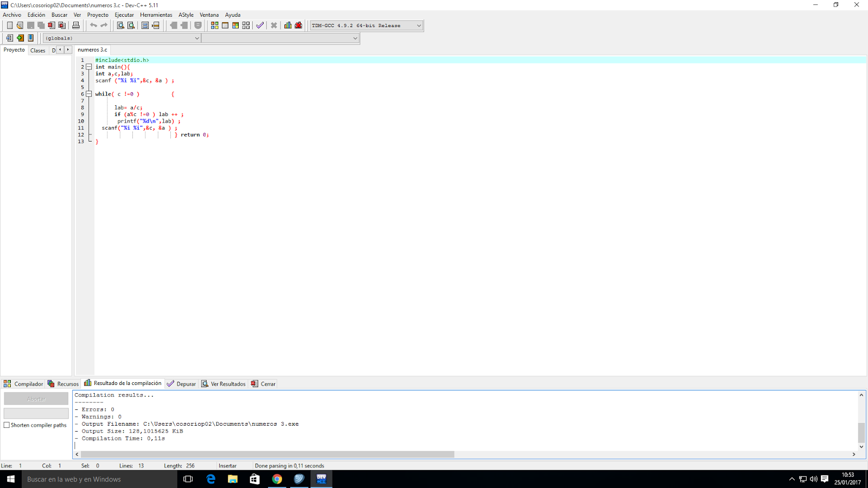The image size is (868, 488).
Task: Click the Insert snippet icon in second toolbar
Action: coord(9,38)
